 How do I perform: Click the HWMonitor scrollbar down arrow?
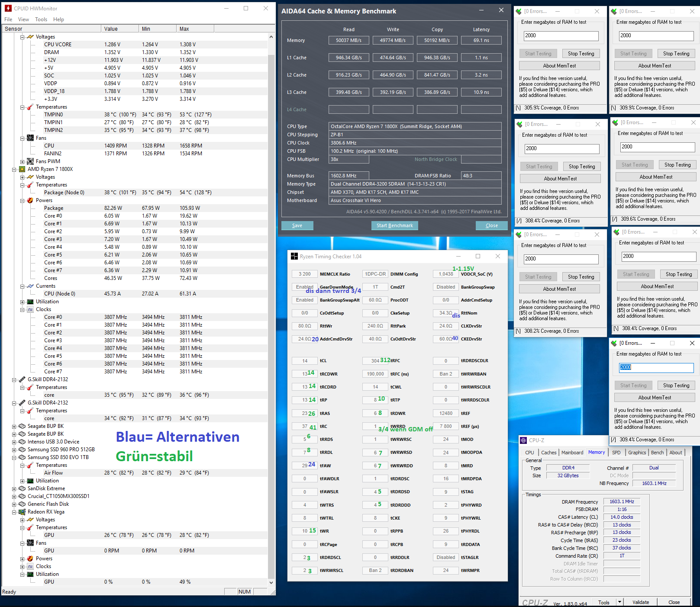click(x=271, y=582)
